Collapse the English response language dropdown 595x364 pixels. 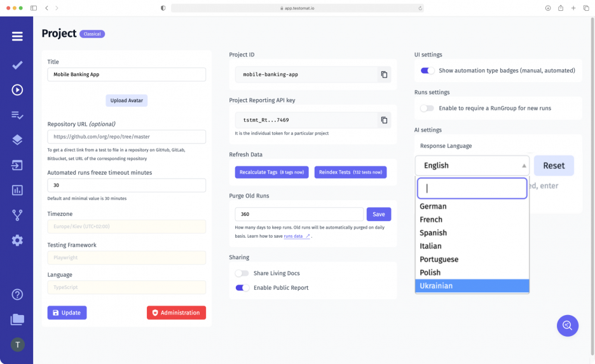(x=472, y=166)
